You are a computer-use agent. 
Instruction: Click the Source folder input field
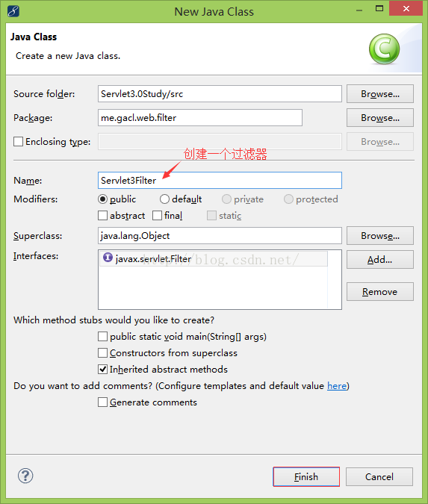click(220, 94)
